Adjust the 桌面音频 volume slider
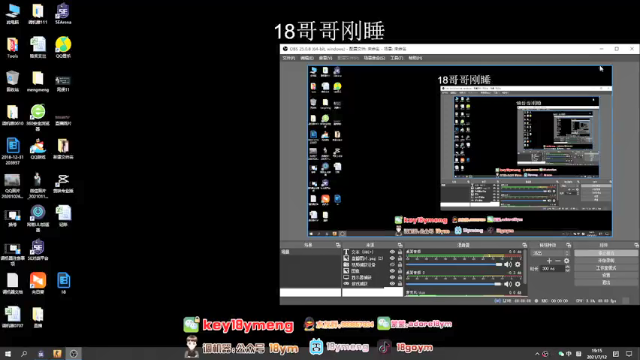This screenshot has height=360, width=640. 454,264
